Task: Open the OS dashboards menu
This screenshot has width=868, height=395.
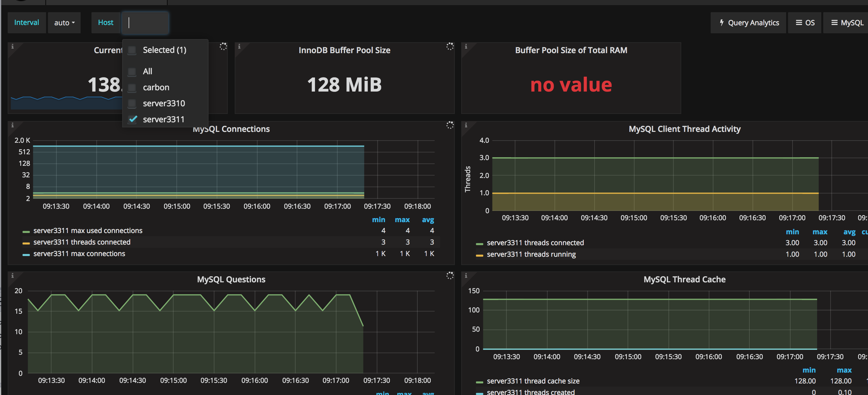Action: pos(805,23)
